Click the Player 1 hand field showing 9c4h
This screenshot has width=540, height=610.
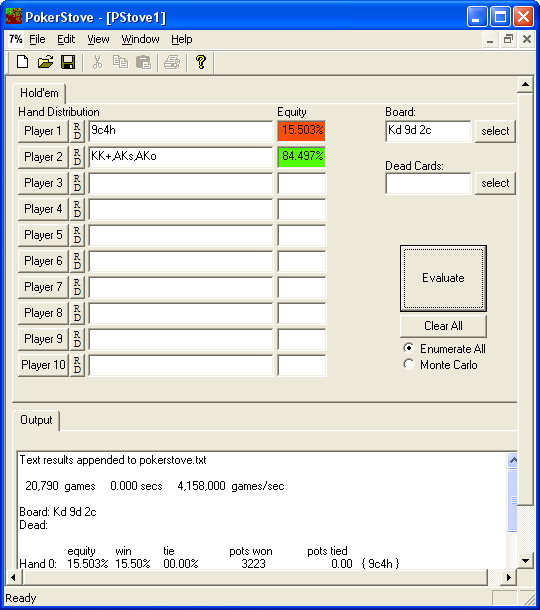coord(181,131)
